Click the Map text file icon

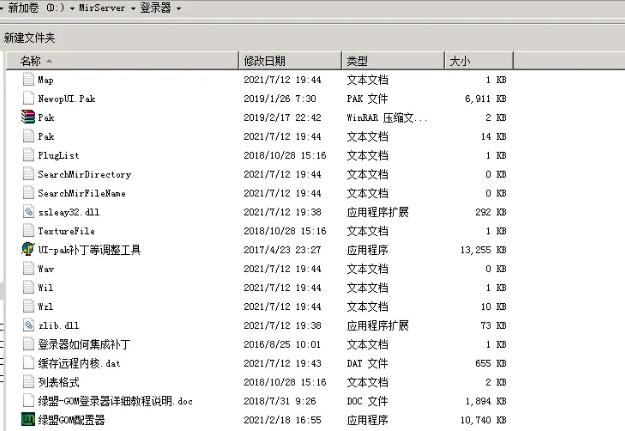(28, 79)
